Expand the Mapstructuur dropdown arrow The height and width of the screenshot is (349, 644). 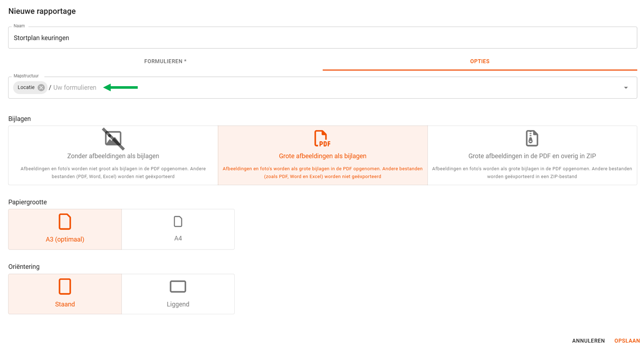pyautogui.click(x=626, y=88)
